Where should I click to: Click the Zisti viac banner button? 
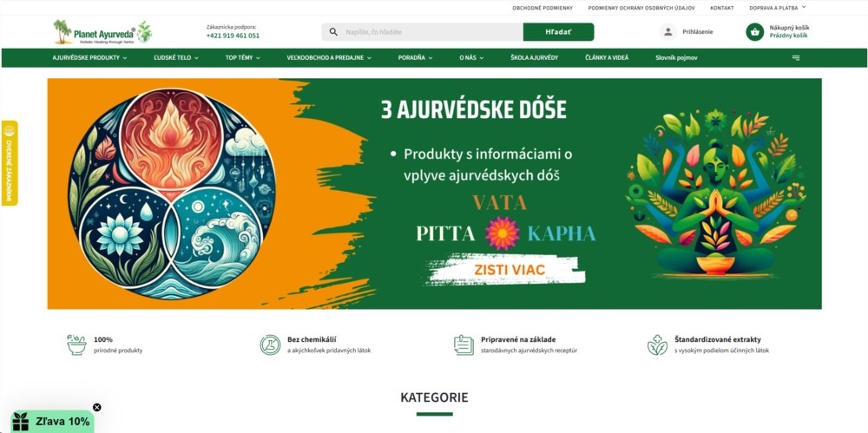click(x=510, y=270)
